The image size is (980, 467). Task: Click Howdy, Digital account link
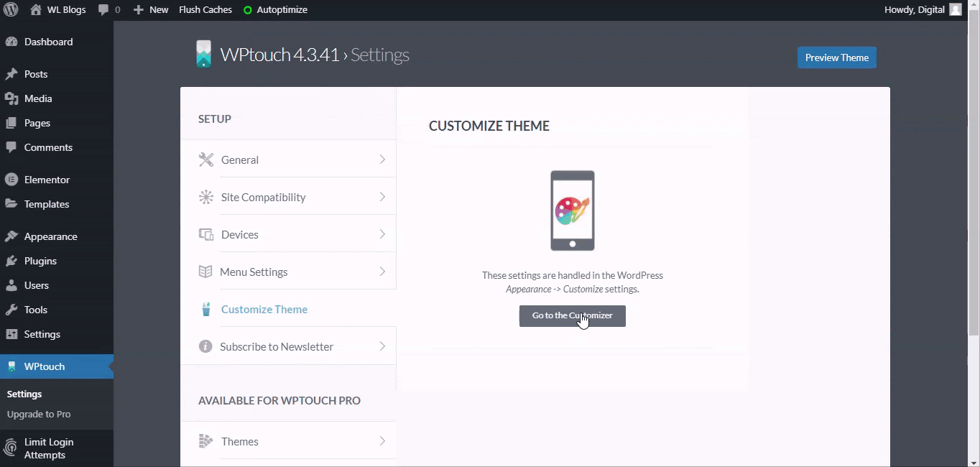(x=915, y=10)
